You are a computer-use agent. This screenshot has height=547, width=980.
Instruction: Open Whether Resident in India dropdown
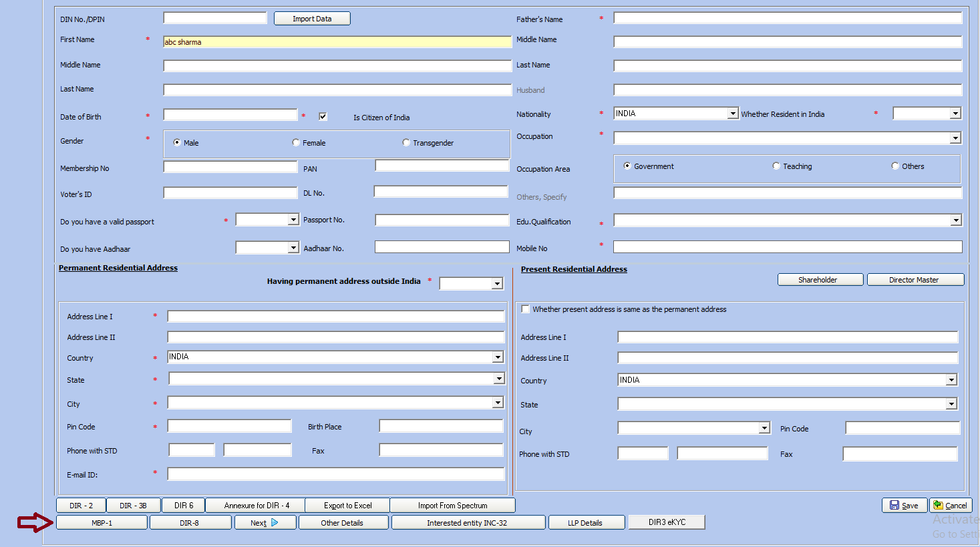[955, 114]
